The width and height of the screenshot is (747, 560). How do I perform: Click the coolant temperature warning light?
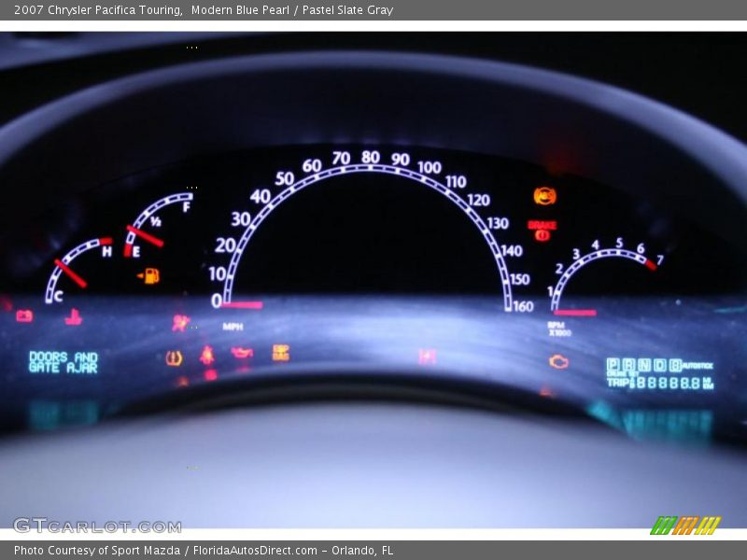click(74, 317)
